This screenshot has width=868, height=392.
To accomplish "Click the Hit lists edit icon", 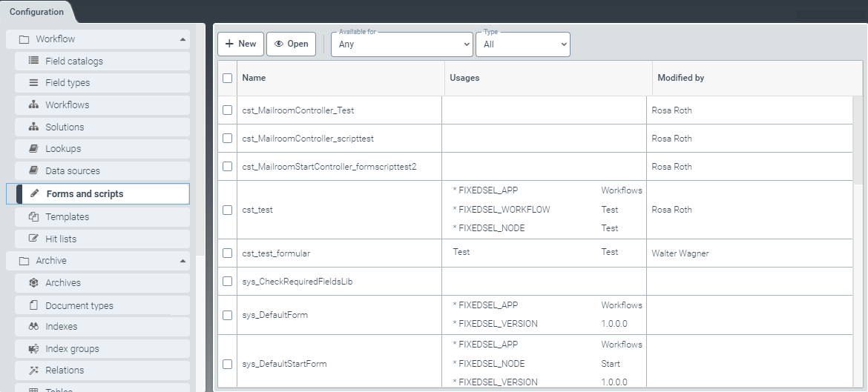I will click(x=33, y=239).
